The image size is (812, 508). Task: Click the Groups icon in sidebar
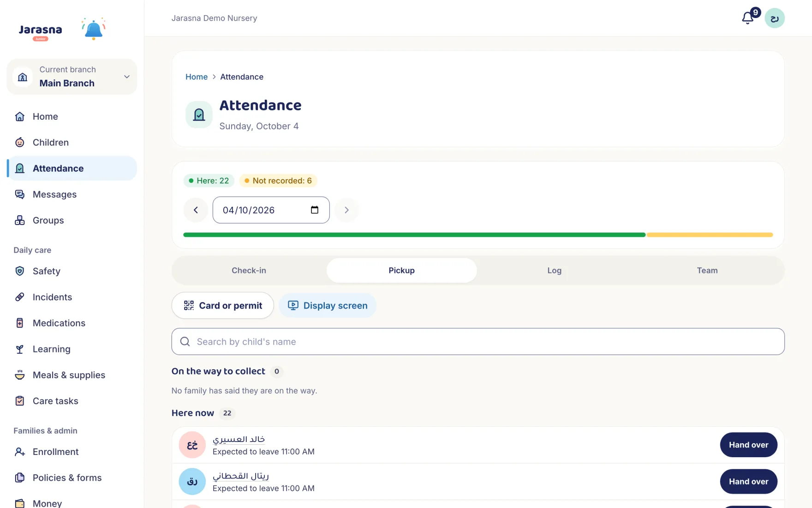pyautogui.click(x=20, y=220)
